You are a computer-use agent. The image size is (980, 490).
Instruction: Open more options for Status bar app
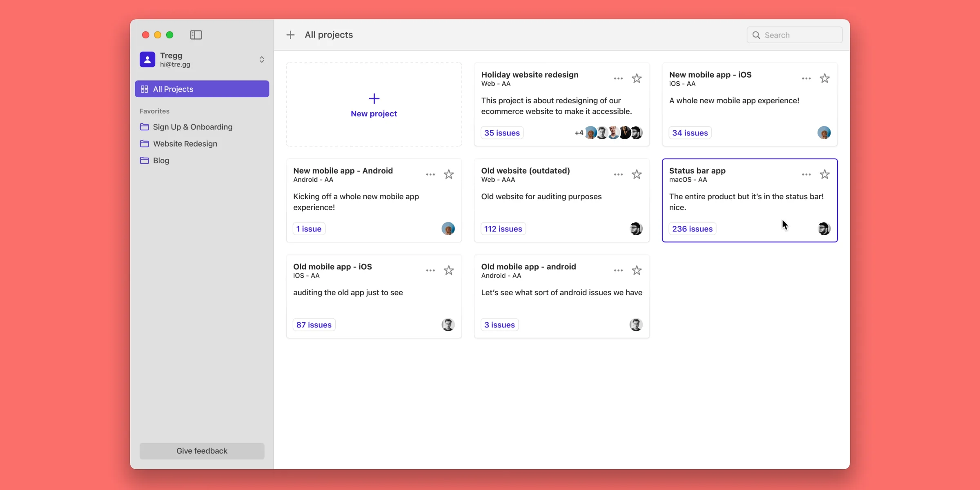[x=806, y=174]
